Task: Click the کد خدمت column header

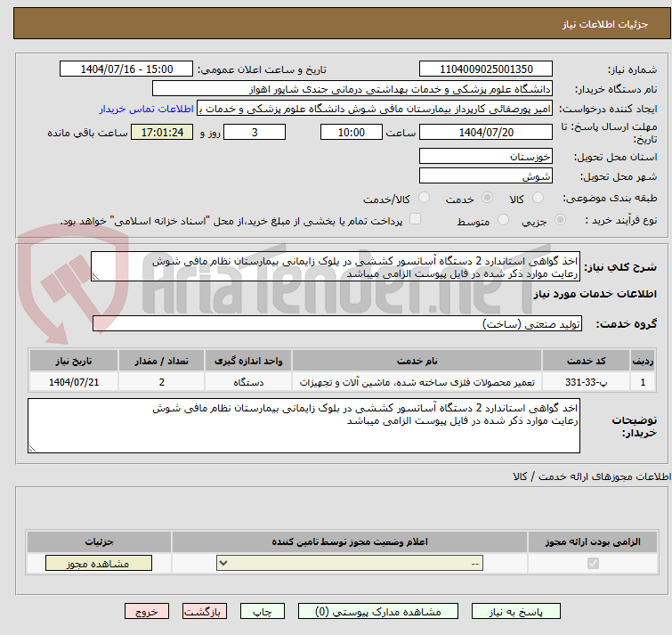Action: [x=586, y=361]
